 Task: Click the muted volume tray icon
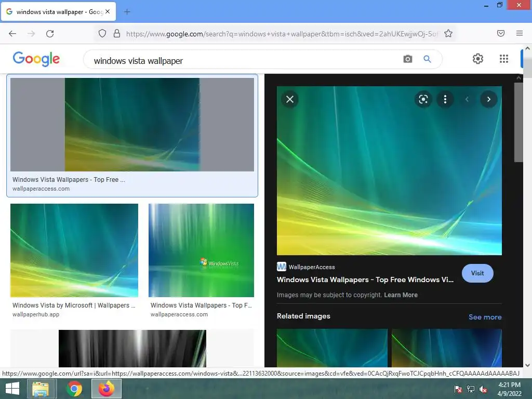483,389
